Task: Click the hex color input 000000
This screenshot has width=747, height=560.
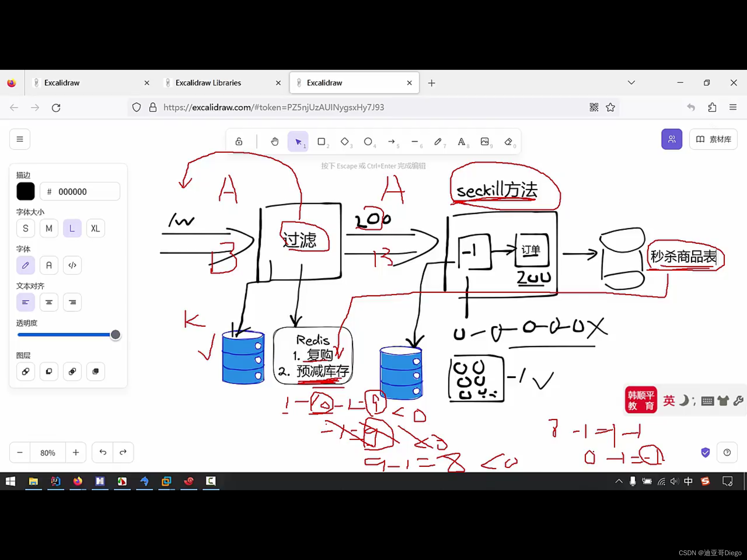Action: pyautogui.click(x=80, y=192)
